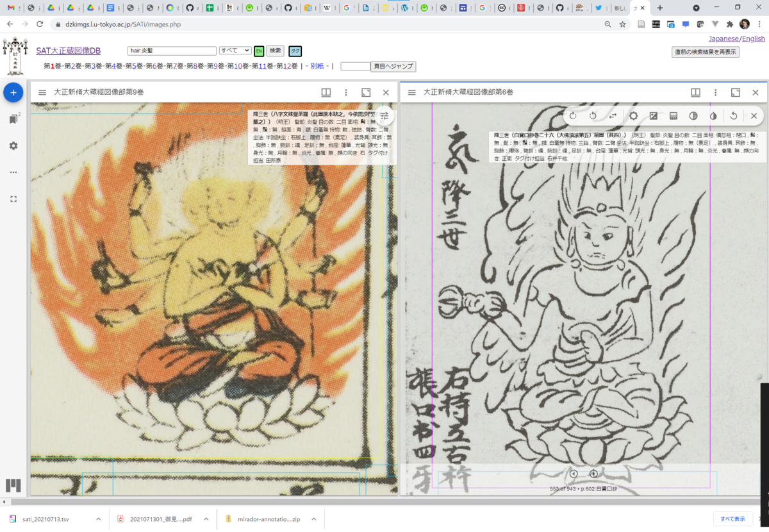
Task: Open window views layout of 第6巻 window
Action: coord(696,92)
